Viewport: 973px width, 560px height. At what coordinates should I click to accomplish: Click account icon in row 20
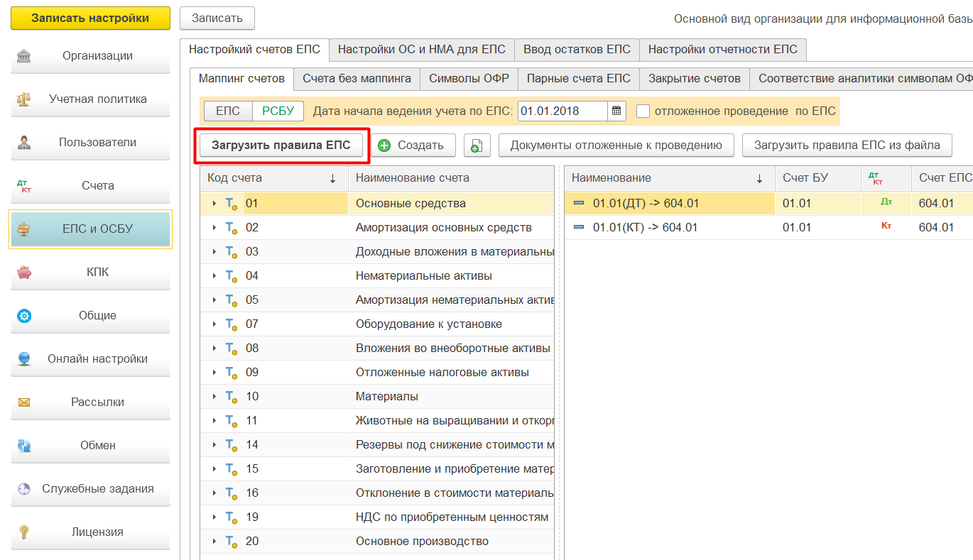pyautogui.click(x=231, y=542)
